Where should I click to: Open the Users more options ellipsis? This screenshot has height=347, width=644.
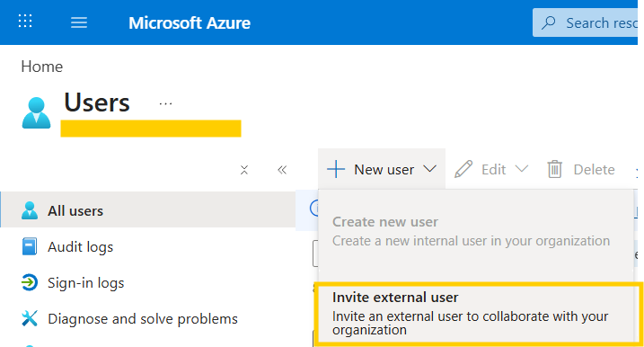point(165,103)
